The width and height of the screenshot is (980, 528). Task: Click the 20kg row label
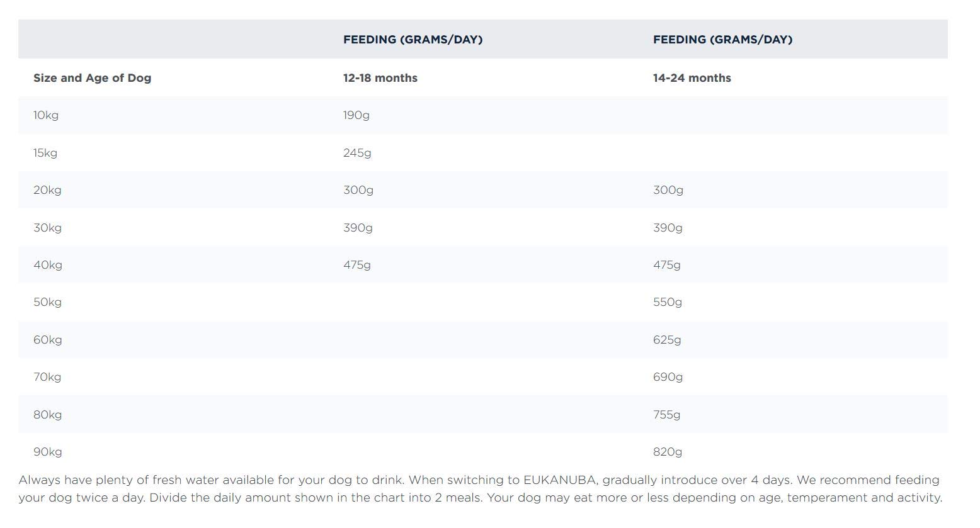pyautogui.click(x=47, y=190)
